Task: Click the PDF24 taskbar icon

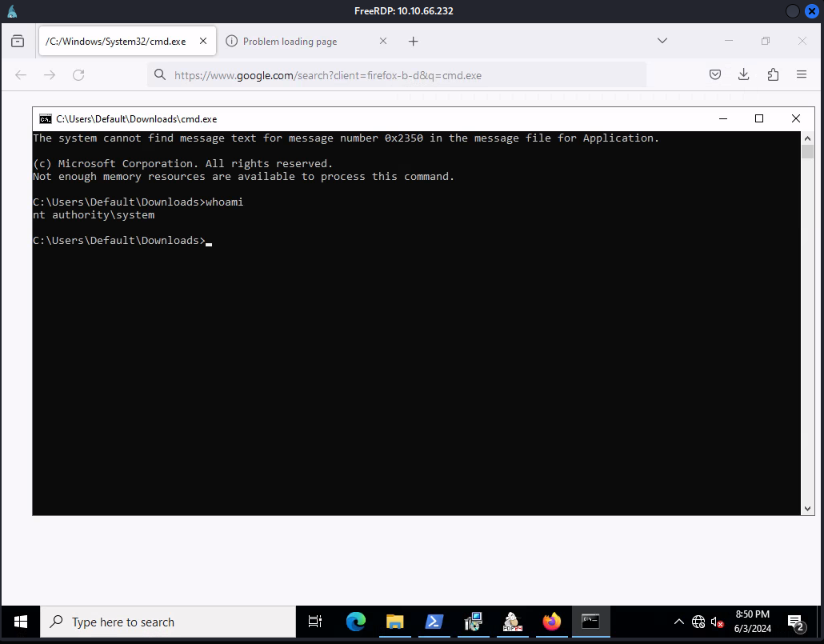Action: tap(512, 622)
